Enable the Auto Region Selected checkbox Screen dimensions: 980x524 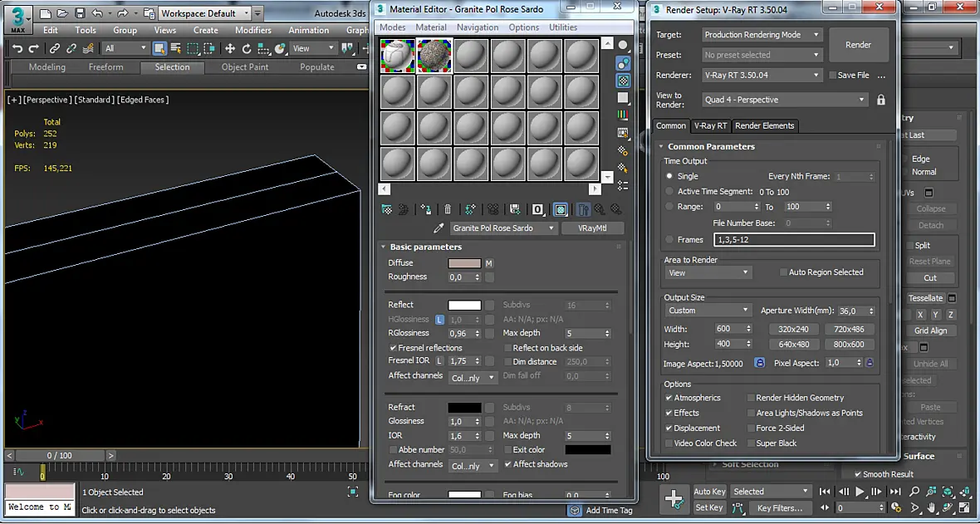[783, 272]
